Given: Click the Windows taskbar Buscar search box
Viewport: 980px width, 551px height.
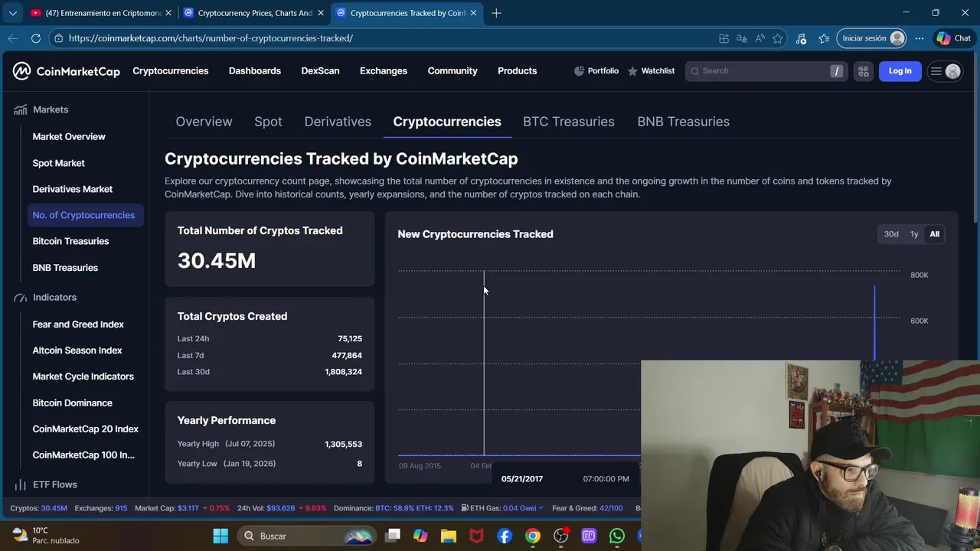Looking at the screenshot, I should click(x=305, y=536).
